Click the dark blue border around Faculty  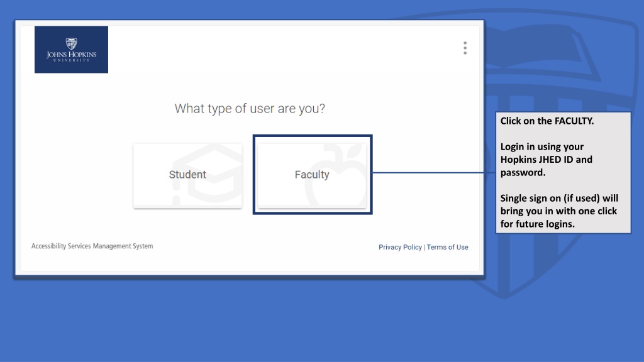pyautogui.click(x=254, y=175)
